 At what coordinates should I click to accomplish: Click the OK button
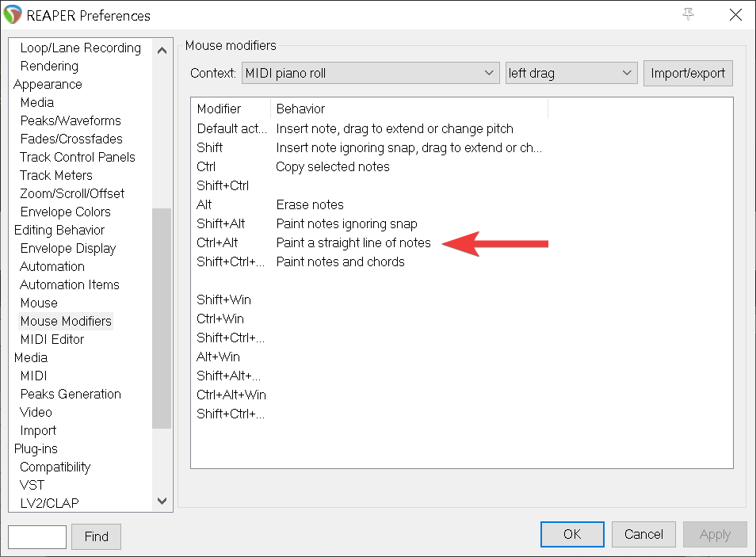pos(572,534)
